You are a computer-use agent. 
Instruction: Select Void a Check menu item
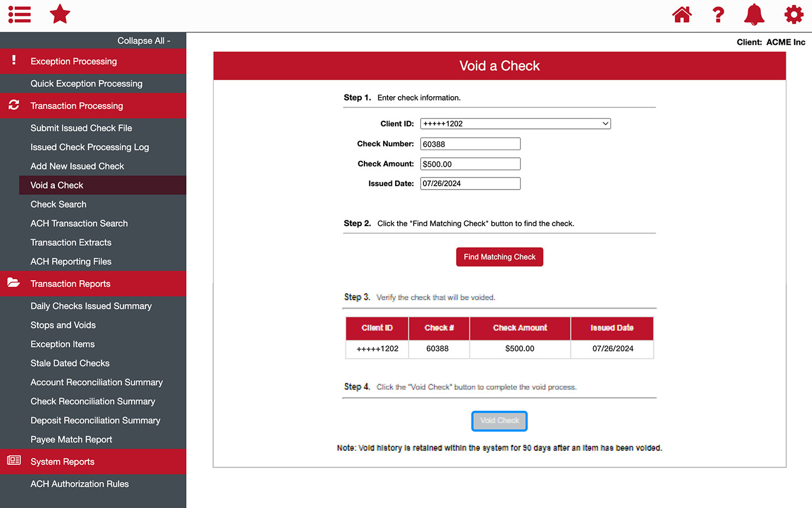(103, 185)
